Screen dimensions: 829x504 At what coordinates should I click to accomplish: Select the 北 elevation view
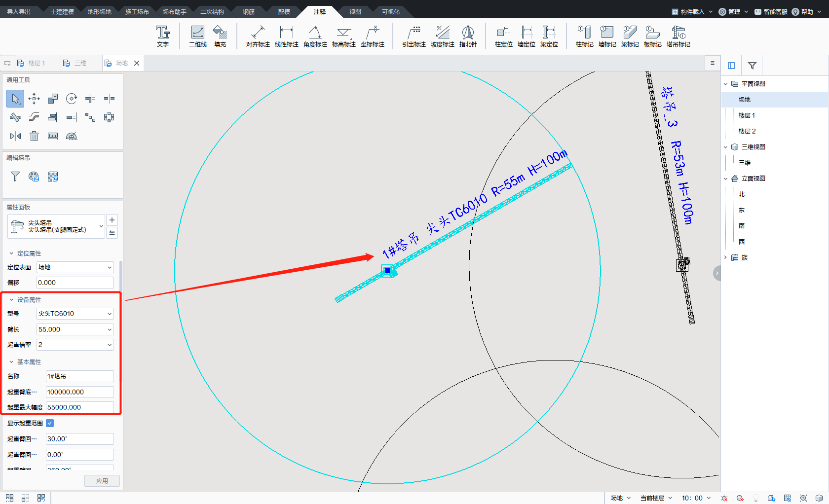click(742, 194)
